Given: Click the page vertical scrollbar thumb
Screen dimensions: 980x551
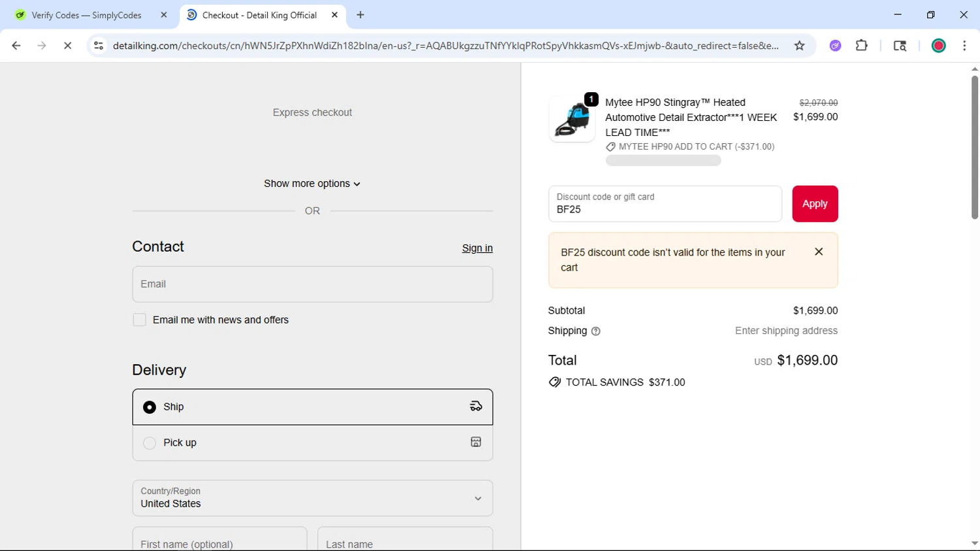Looking at the screenshot, I should coord(974,147).
